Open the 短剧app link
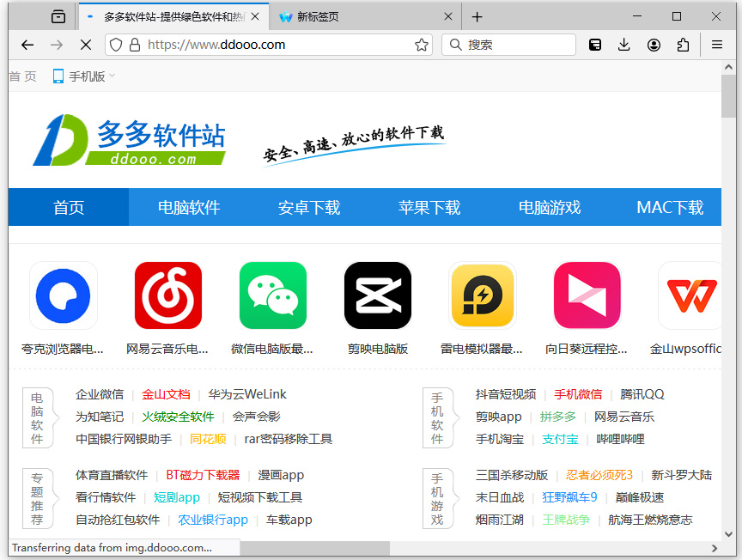This screenshot has height=560, width=742. (x=177, y=497)
